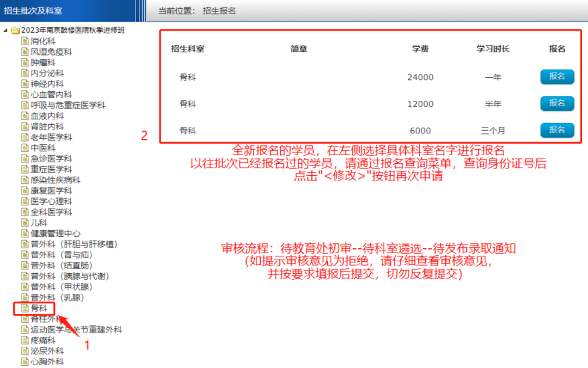588x368 pixels.
Task: Open 感染性疾病科 department
Action: tap(55, 180)
